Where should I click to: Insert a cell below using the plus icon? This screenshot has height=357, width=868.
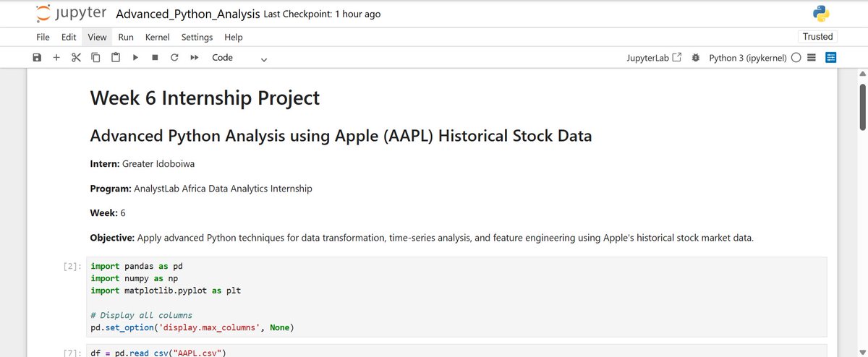(x=56, y=57)
